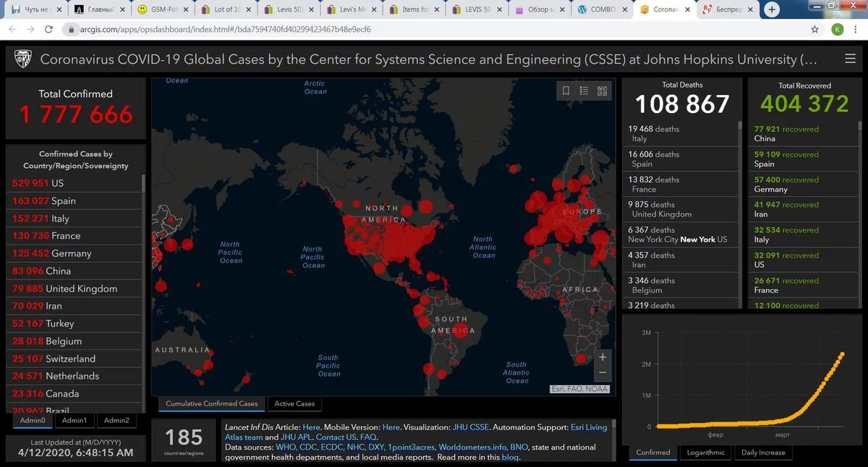This screenshot has width=868, height=467.
Task: Select the Admin2 list tab
Action: 116,420
